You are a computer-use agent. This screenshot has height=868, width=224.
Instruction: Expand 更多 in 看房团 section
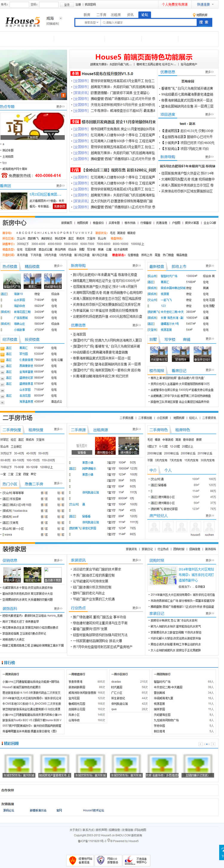pos(60,186)
